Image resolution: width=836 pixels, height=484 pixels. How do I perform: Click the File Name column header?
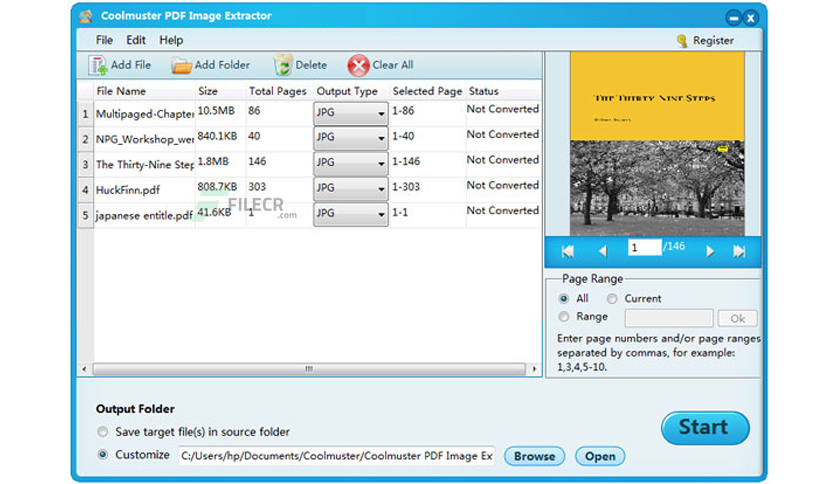pyautogui.click(x=121, y=91)
